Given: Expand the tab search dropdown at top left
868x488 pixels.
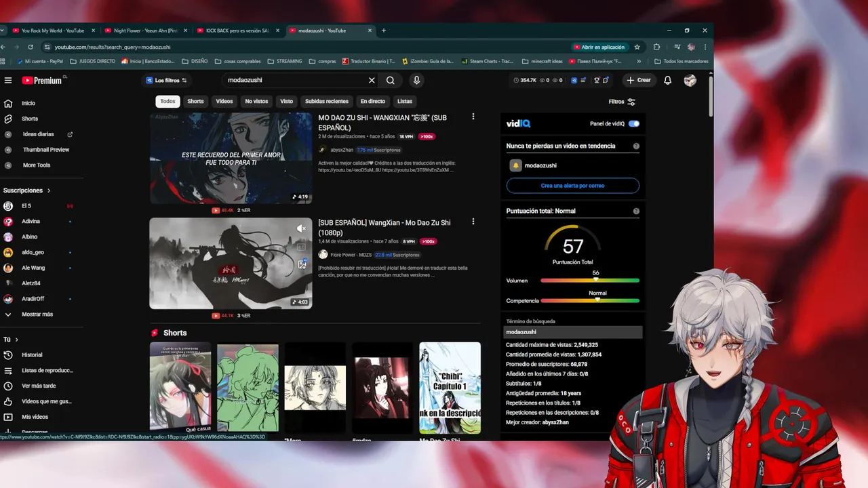Looking at the screenshot, I should (x=2, y=30).
